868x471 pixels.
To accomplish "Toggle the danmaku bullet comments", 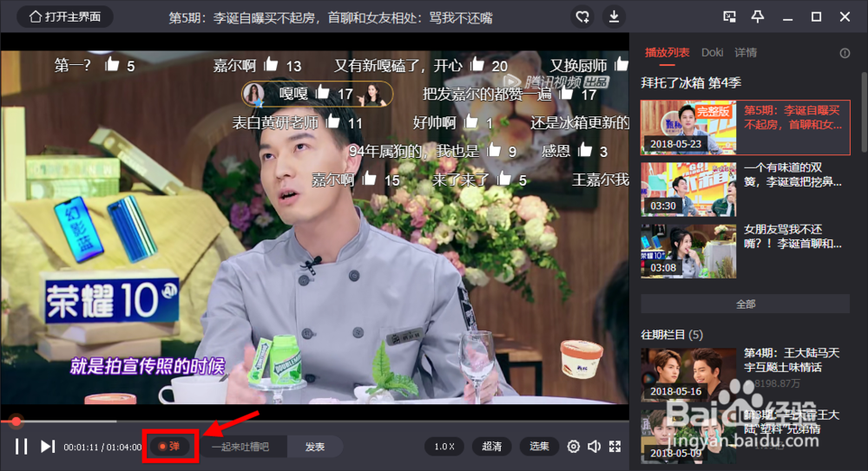I will (x=169, y=446).
